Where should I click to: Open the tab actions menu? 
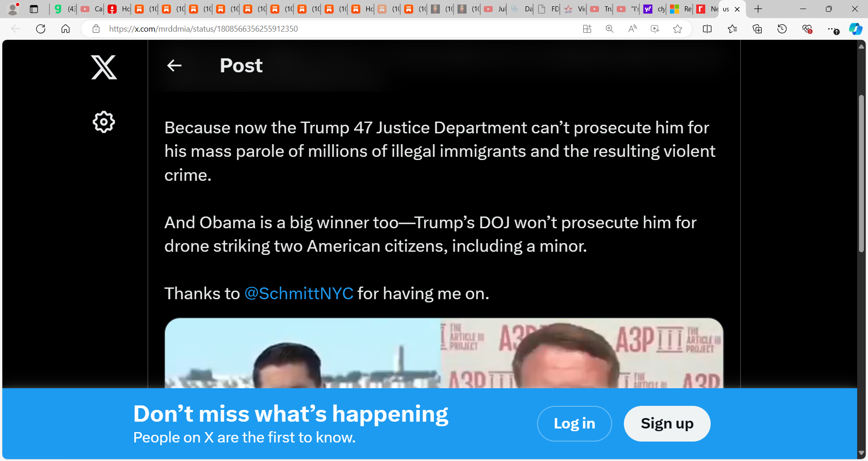click(34, 9)
